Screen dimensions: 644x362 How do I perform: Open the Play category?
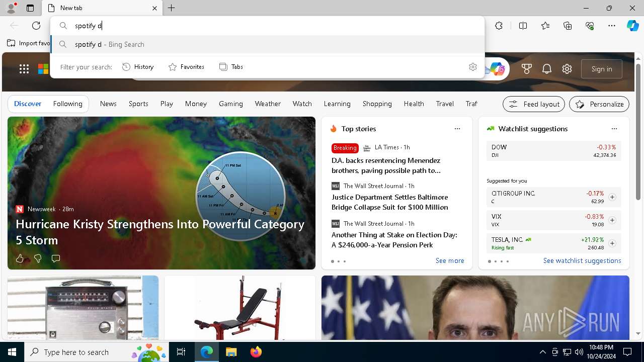167,104
